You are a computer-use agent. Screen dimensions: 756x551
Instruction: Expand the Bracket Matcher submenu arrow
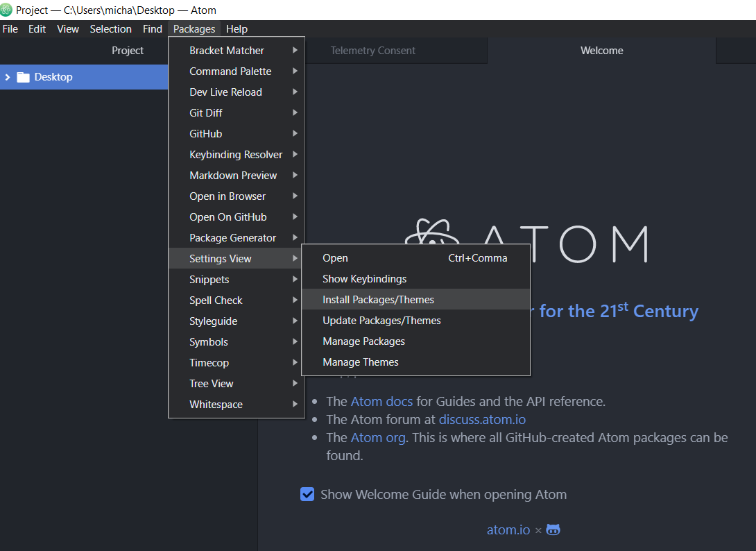pyautogui.click(x=295, y=51)
